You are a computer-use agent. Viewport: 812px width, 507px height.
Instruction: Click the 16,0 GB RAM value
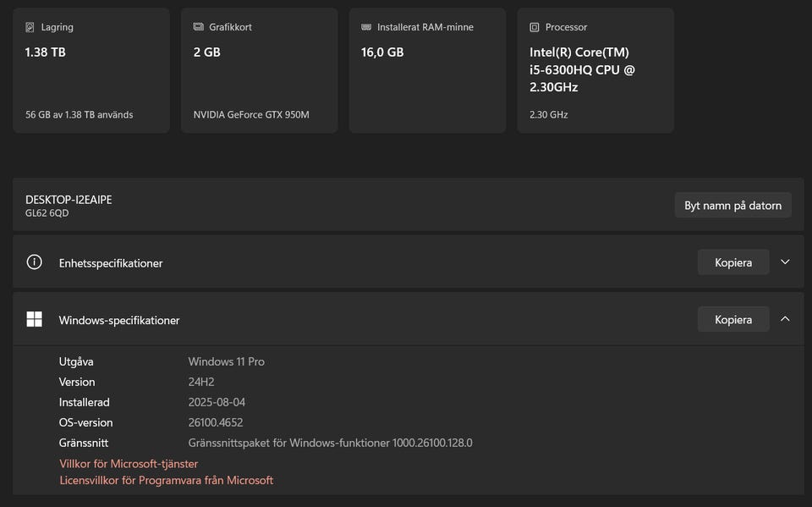[x=383, y=52]
